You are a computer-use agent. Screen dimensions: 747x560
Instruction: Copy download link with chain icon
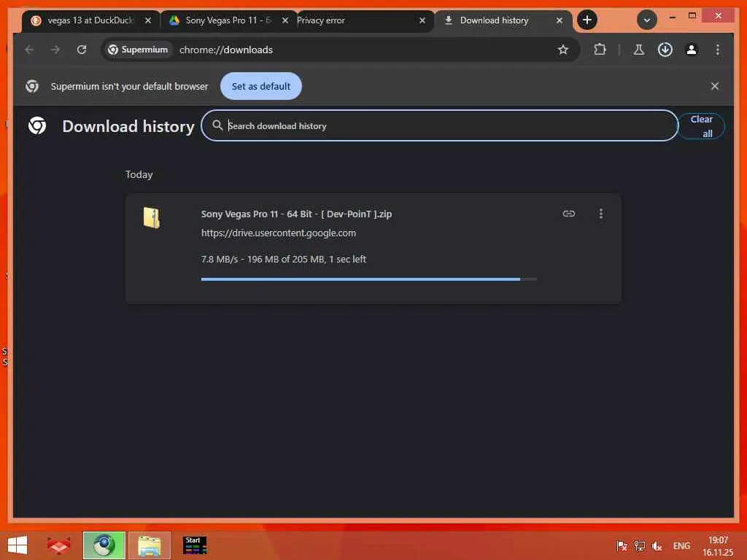click(x=568, y=214)
